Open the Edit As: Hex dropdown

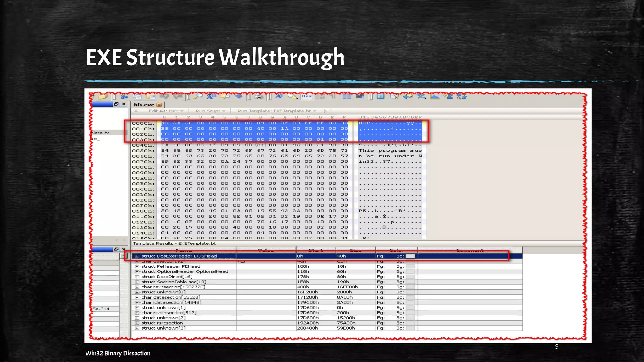point(166,111)
